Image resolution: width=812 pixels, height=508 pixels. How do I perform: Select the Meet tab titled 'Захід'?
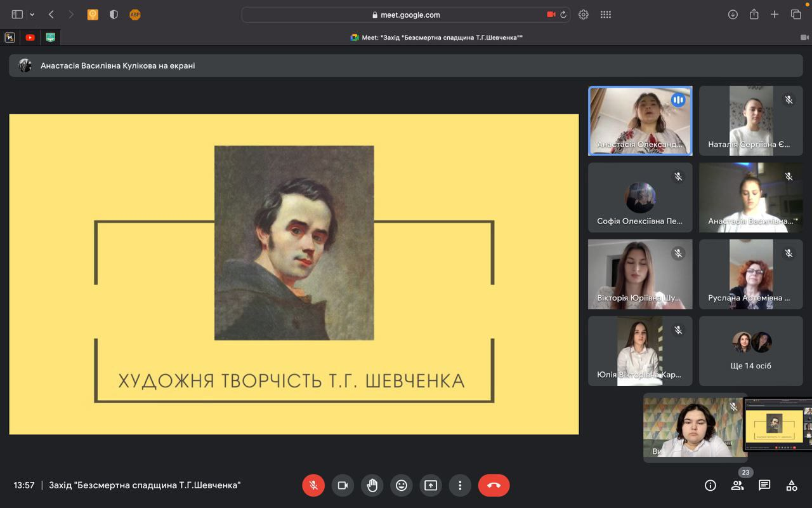(436, 37)
